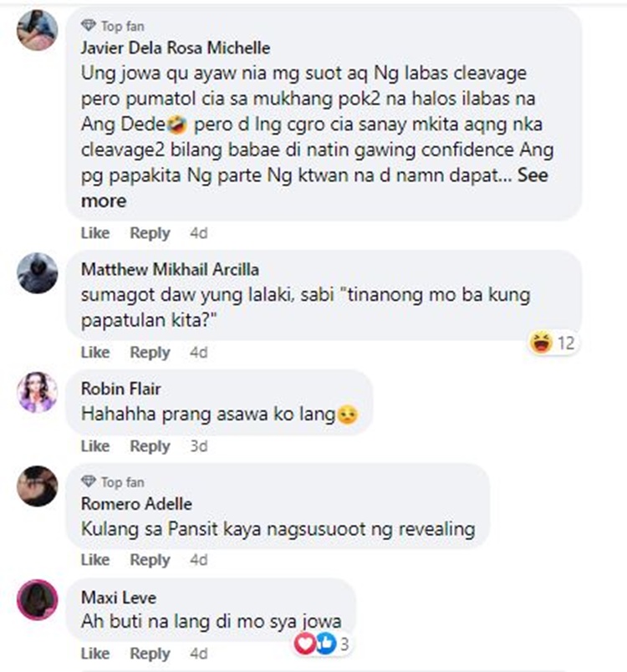This screenshot has height=672, width=627.
Task: Click the Top fan diamond badge above Javier
Action: click(113, 26)
